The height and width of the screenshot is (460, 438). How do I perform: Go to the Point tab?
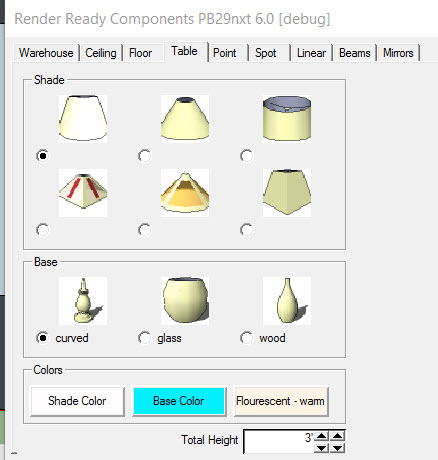point(225,53)
